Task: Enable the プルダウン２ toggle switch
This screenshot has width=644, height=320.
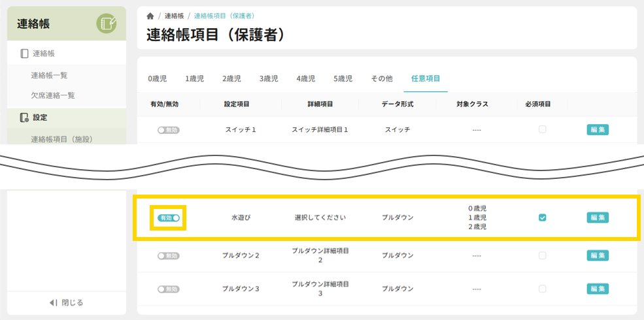Action: click(x=169, y=255)
